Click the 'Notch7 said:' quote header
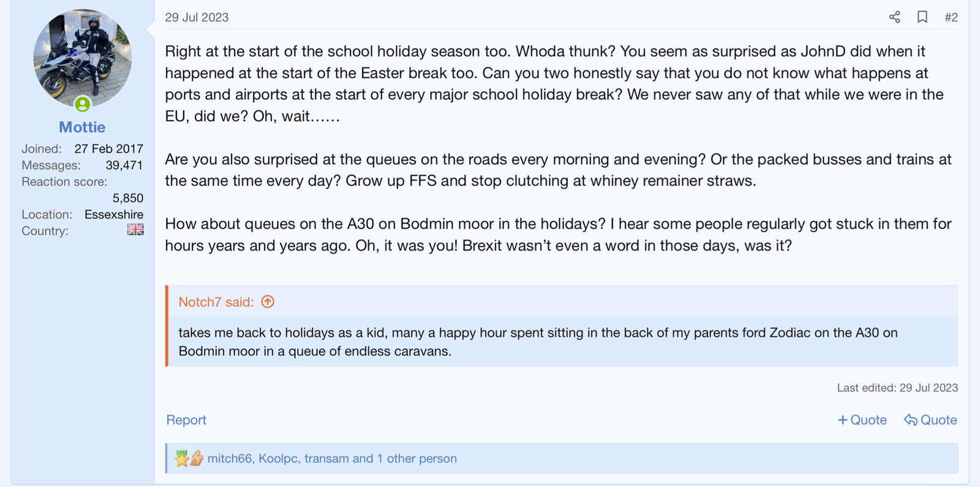 click(x=216, y=302)
